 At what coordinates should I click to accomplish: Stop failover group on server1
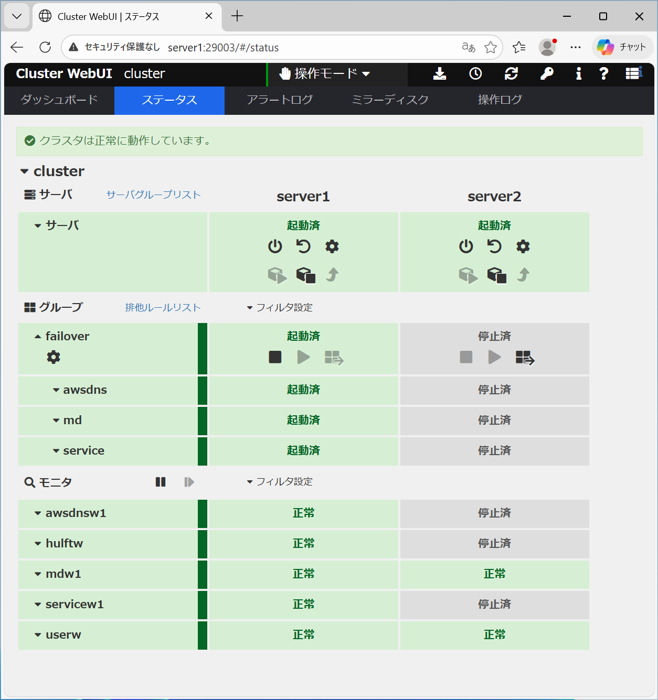pyautogui.click(x=275, y=357)
